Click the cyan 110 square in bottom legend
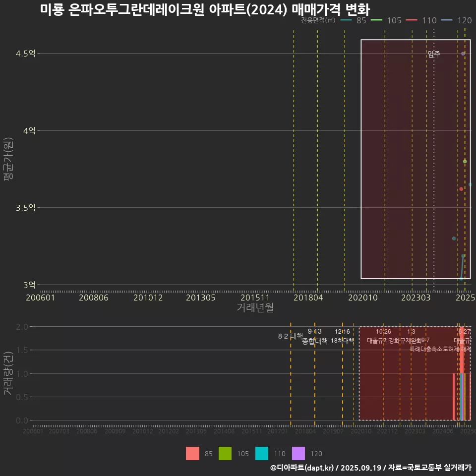Screen dimensions: 476x476 262,453
